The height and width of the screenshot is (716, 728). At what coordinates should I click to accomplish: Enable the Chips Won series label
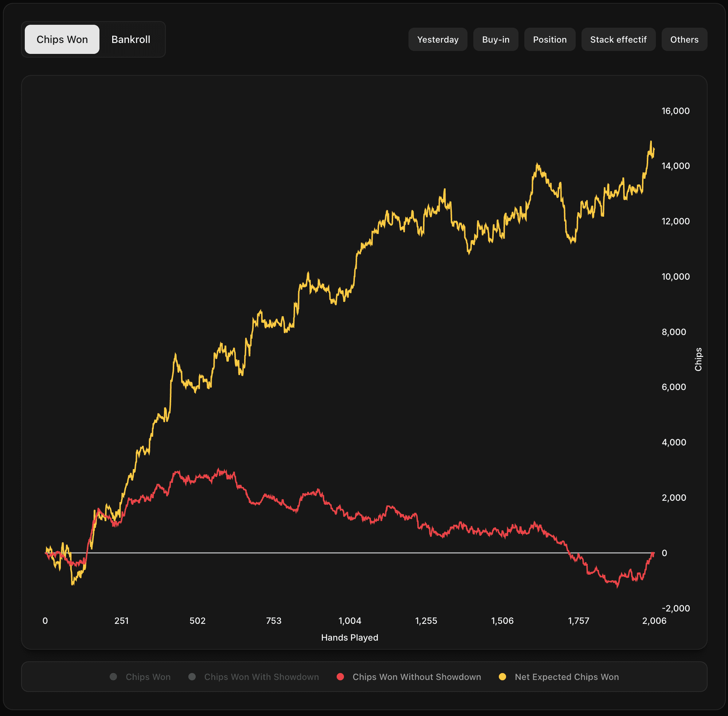tap(148, 677)
